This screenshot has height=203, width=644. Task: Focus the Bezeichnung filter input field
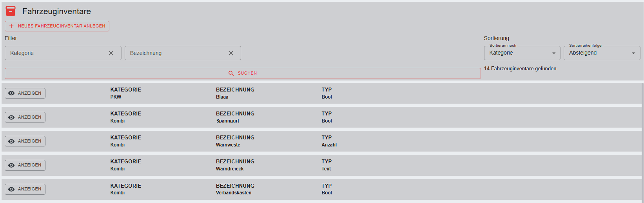point(176,53)
